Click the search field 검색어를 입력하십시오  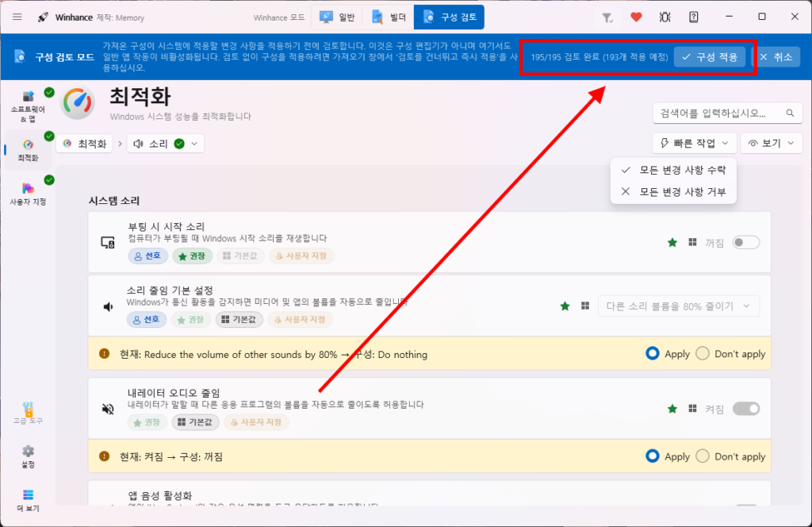(728, 113)
